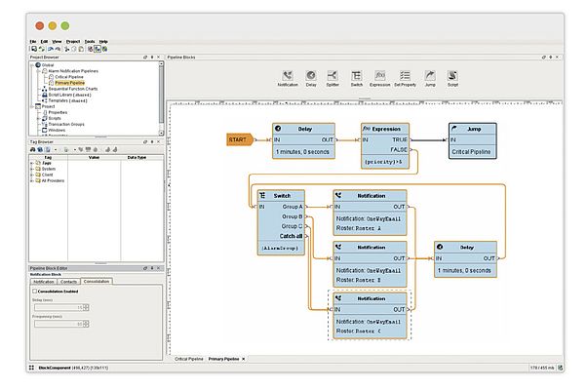The width and height of the screenshot is (588, 390).
Task: Click the status bar icon left of BlockComponent
Action: [31, 368]
